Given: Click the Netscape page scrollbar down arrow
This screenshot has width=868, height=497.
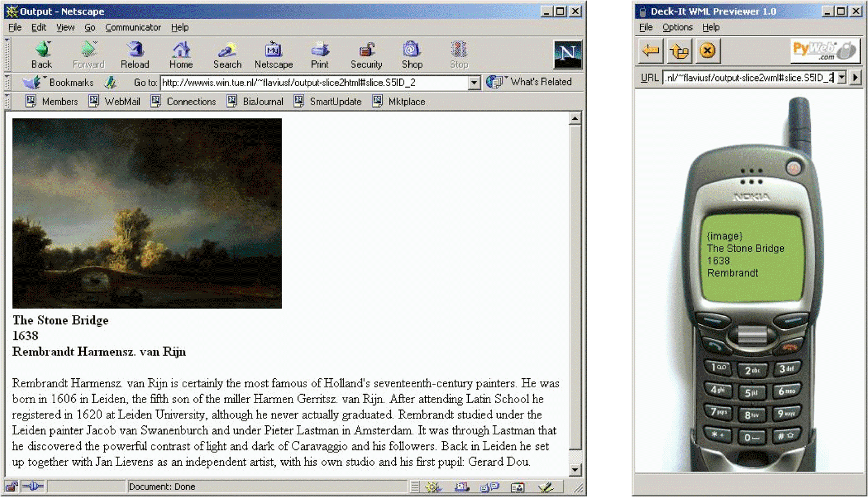Looking at the screenshot, I should [575, 469].
